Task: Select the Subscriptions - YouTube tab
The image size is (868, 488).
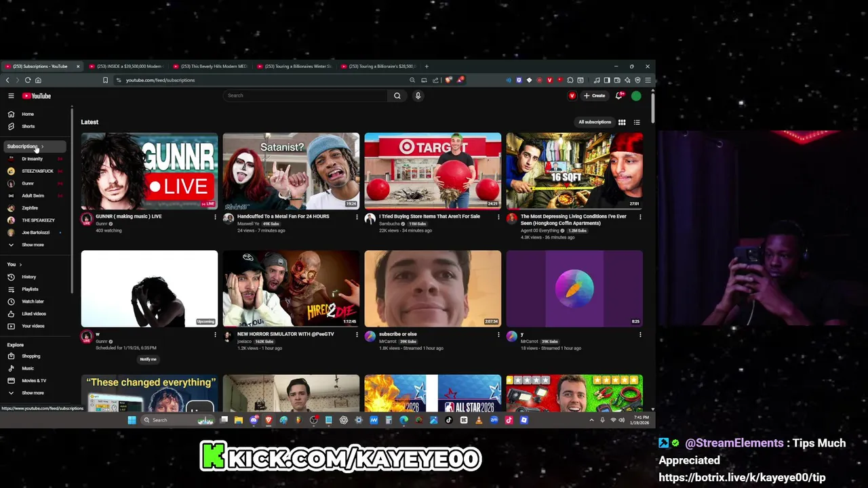Action: [42, 66]
